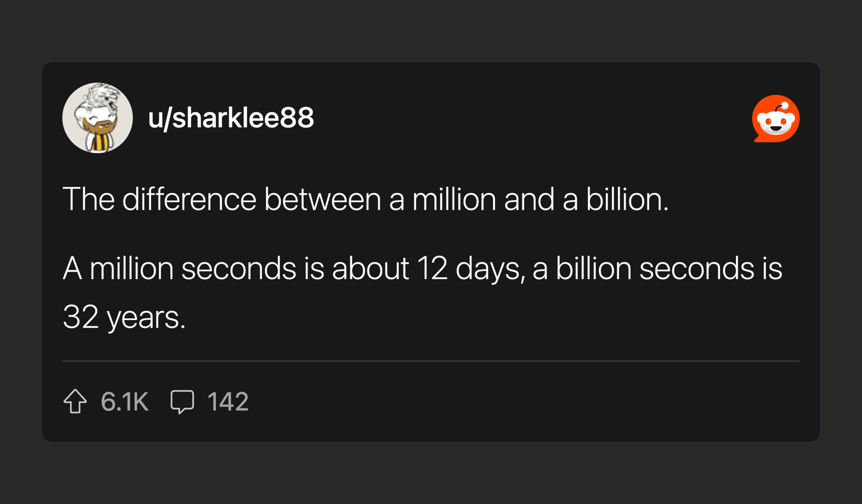Click the word "about" in the body
Screen dimensions: 862x504
(x=370, y=268)
